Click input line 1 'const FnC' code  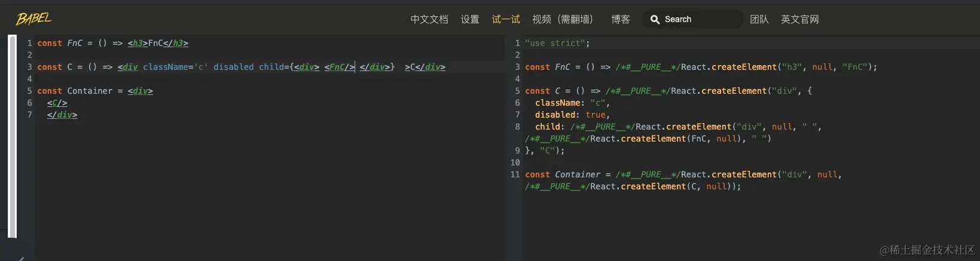click(112, 43)
